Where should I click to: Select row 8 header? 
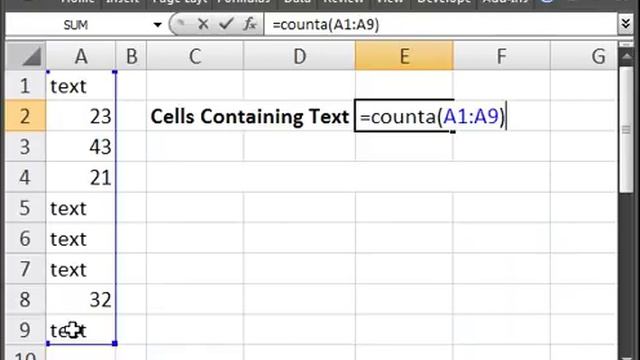[25, 300]
